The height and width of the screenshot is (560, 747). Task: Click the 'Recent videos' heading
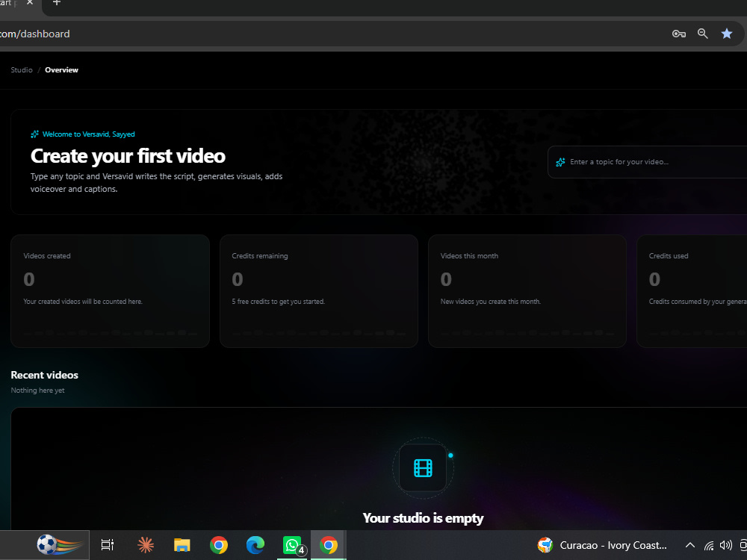[44, 376]
